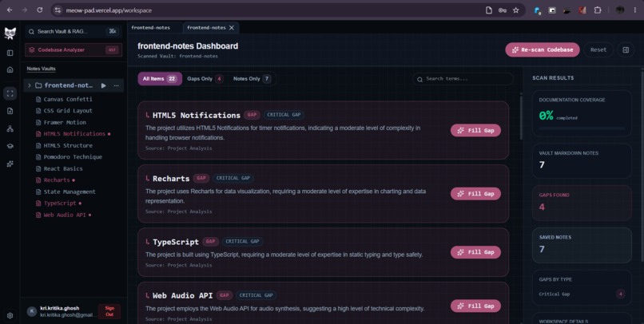The width and height of the screenshot is (644, 324).
Task: Select the All Items filter
Action: pyautogui.click(x=160, y=79)
